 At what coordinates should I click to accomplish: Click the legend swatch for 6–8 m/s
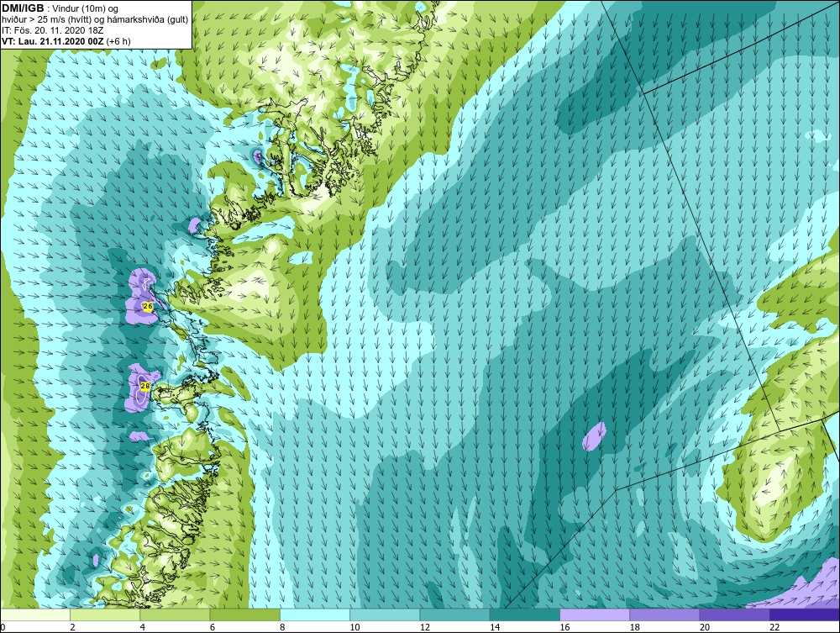point(244,615)
